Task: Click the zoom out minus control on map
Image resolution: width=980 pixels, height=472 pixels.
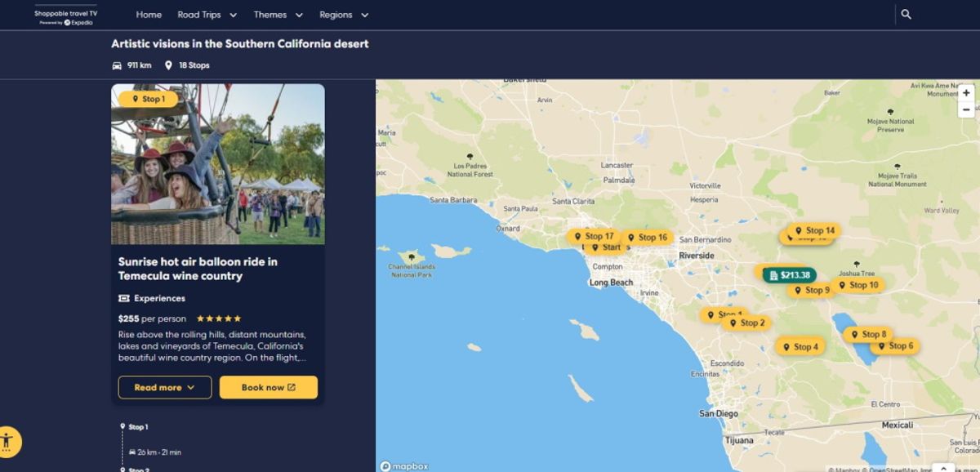Action: tap(967, 109)
